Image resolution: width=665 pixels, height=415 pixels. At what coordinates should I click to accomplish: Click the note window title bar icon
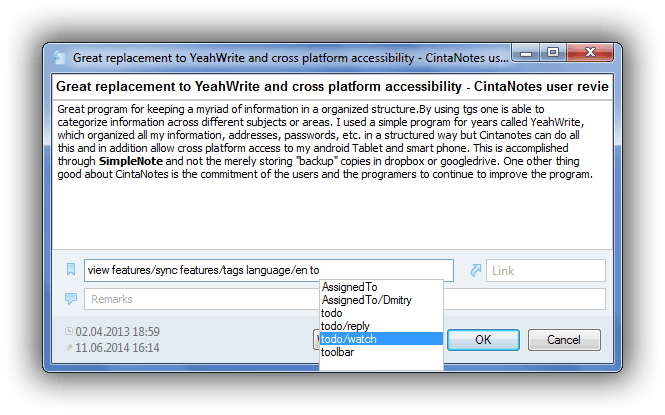pyautogui.click(x=59, y=57)
